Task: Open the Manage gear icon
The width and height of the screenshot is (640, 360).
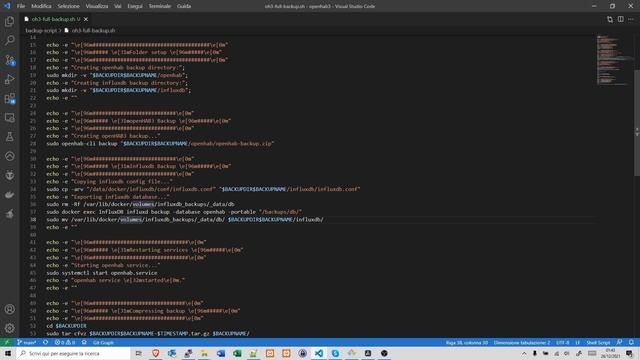Action: pyautogui.click(x=9, y=328)
